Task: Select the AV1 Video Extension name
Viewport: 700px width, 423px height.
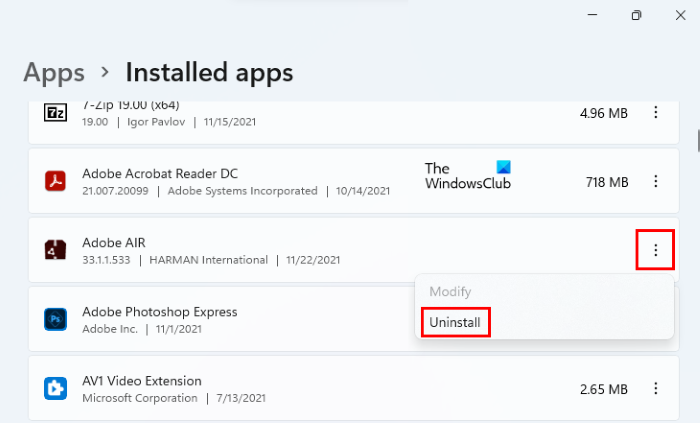Action: tap(142, 380)
